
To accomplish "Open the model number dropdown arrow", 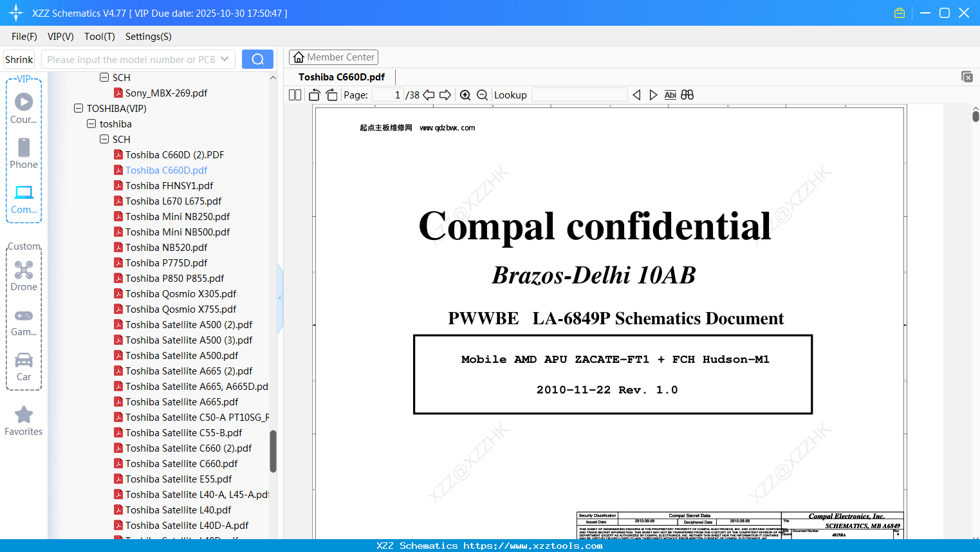I will 225,59.
